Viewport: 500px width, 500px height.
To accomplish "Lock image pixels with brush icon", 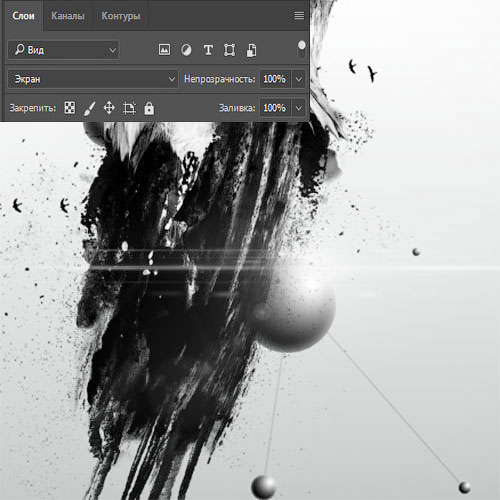I will [89, 108].
